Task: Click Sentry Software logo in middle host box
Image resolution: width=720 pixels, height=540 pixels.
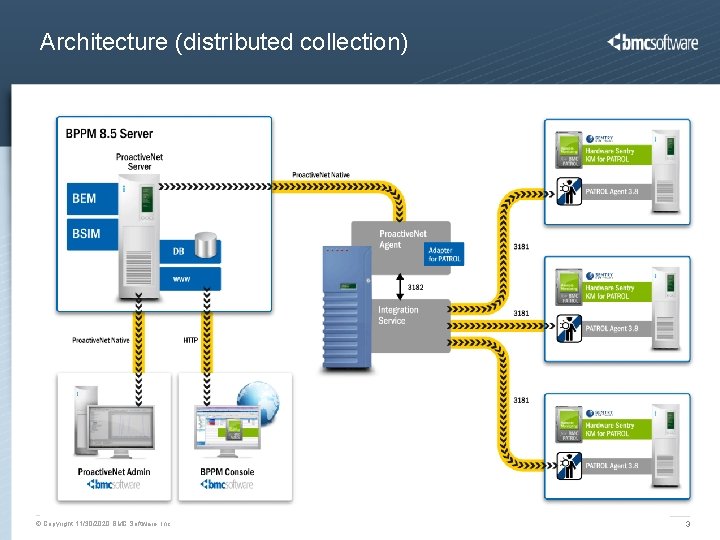Action: coord(599,276)
